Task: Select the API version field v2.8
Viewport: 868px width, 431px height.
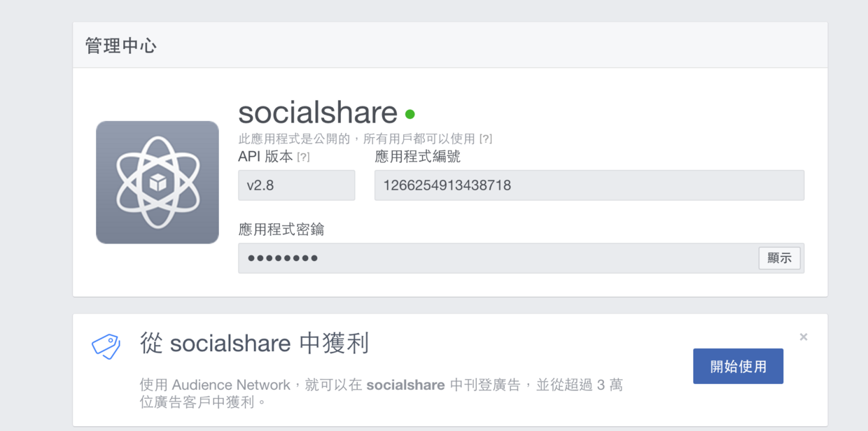Action: pos(297,185)
